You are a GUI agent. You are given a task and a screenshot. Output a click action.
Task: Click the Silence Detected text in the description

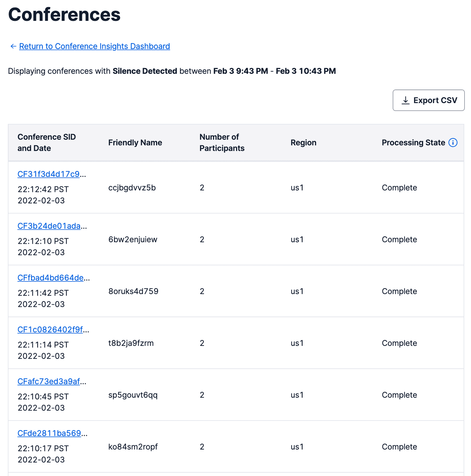pyautogui.click(x=145, y=71)
